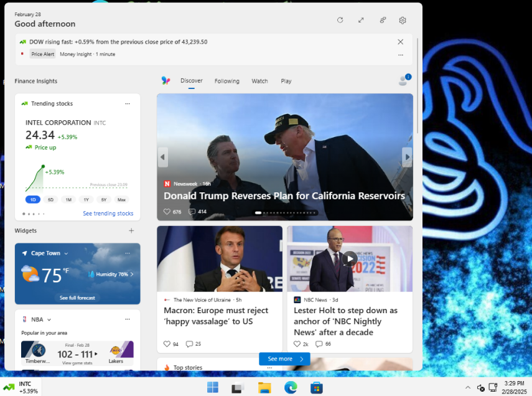The image size is (532, 396).
Task: Go to next carousel story
Action: click(x=407, y=157)
